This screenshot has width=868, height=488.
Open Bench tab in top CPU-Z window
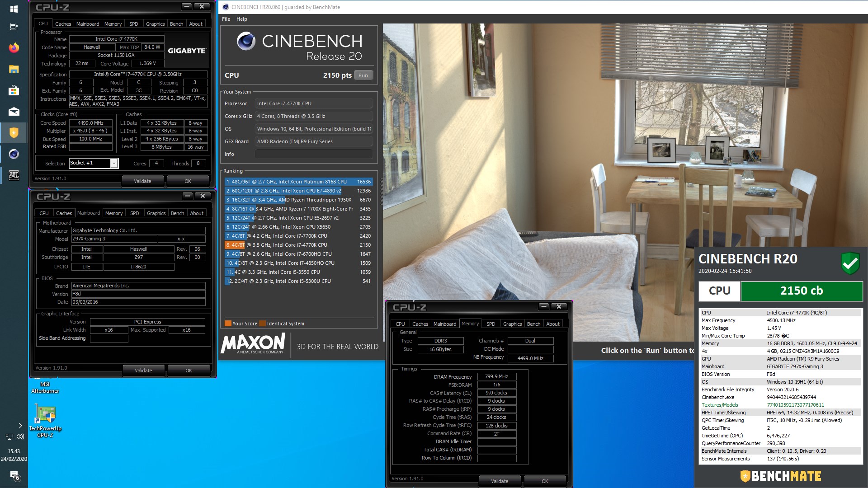[176, 24]
